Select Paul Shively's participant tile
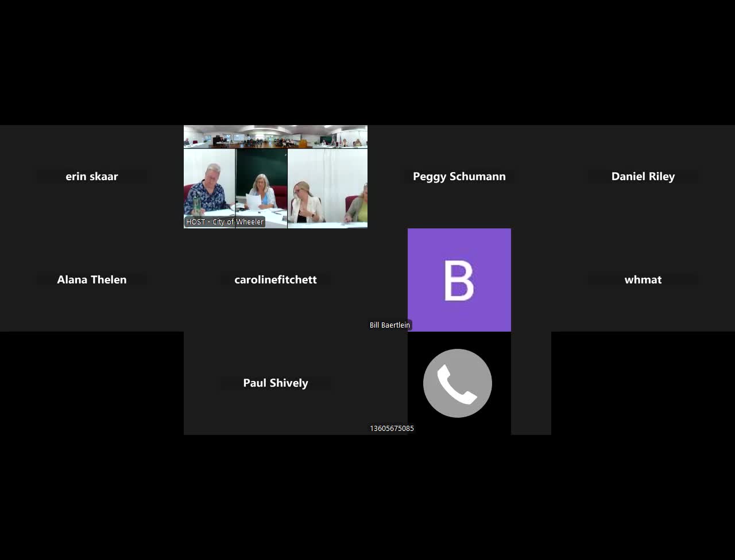The width and height of the screenshot is (735, 560). (x=276, y=383)
